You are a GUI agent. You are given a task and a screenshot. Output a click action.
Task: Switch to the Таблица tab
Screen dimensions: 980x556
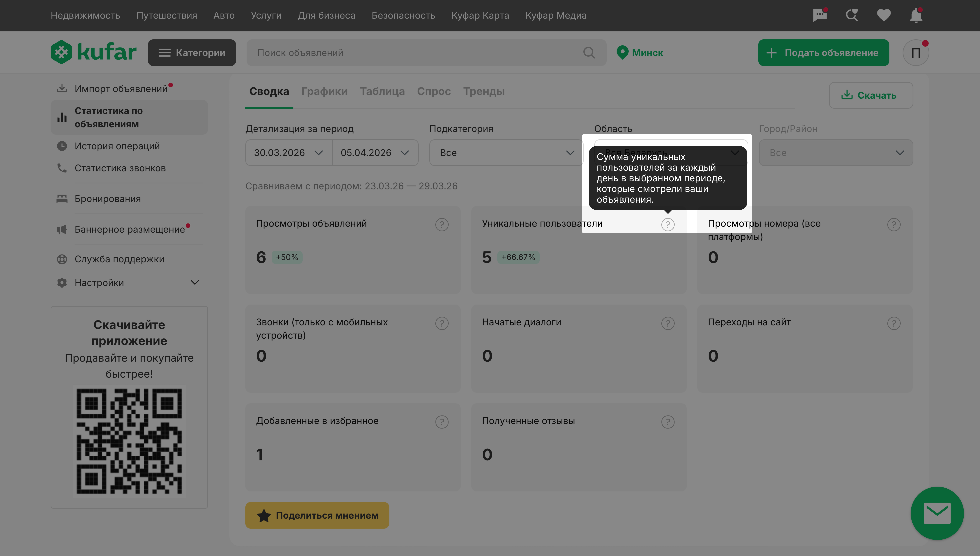(382, 92)
